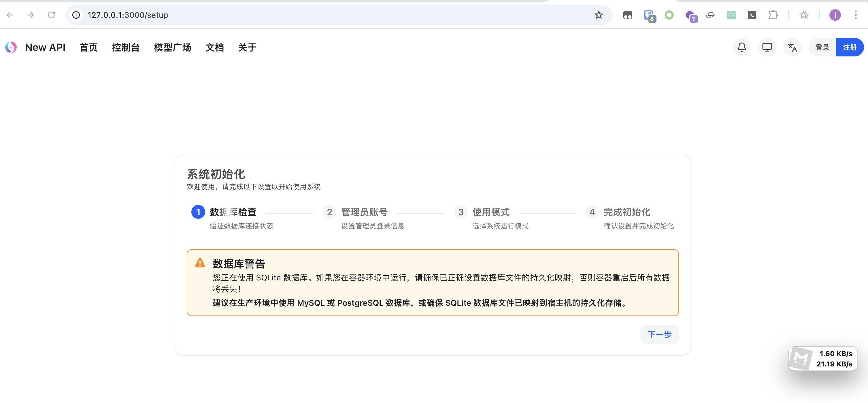Click the bold MySQL or PostgreSQL recommendation line
Screen dimensions: 868x403
pos(420,303)
